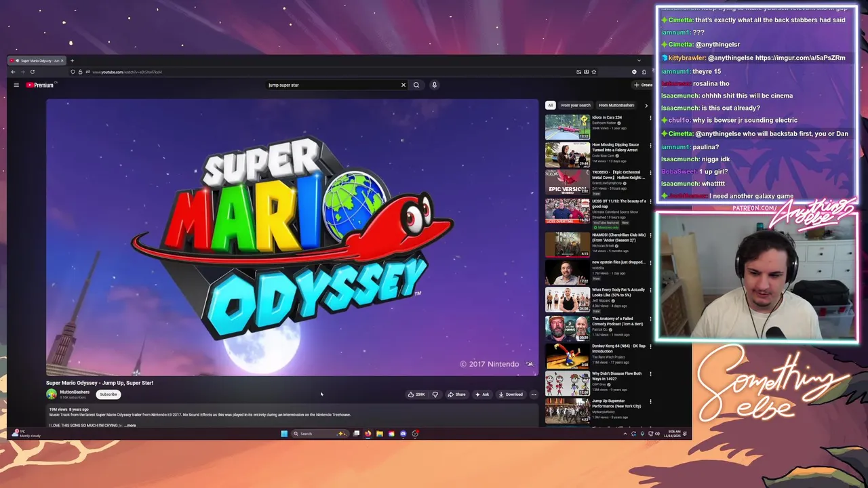The image size is (868, 488).
Task: Expand the description with '...more'
Action: pyautogui.click(x=130, y=426)
